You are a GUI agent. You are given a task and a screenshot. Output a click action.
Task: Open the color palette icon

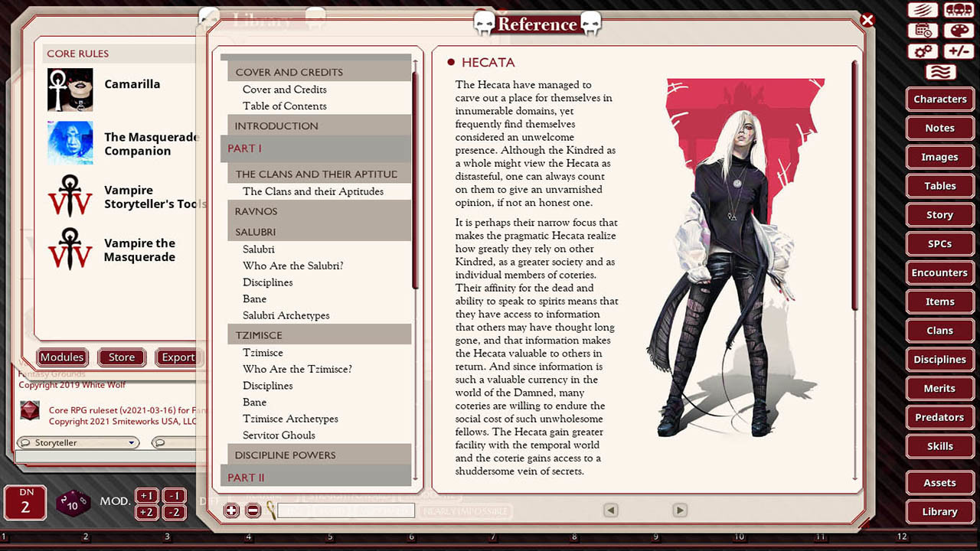tap(958, 31)
